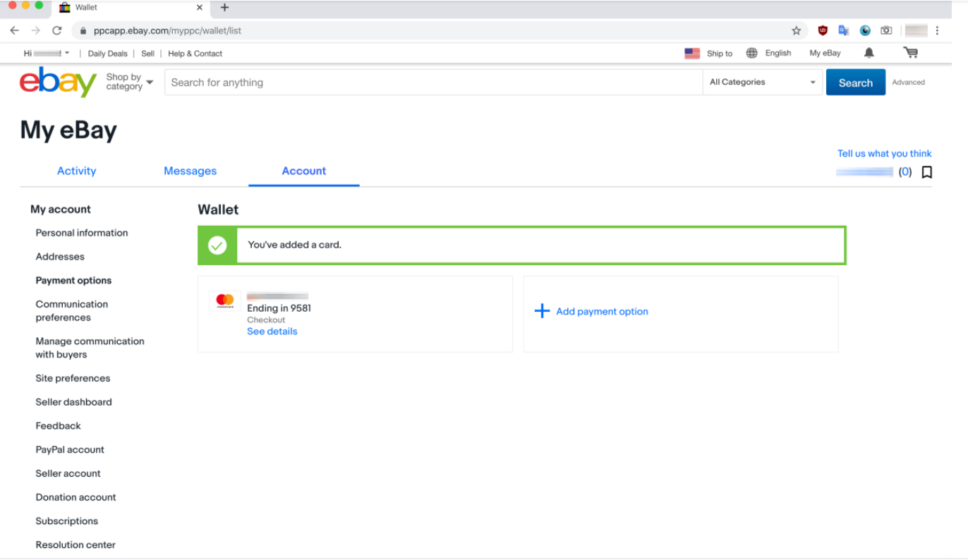Click the Mastercard card logo
The image size is (968, 560).
(225, 300)
